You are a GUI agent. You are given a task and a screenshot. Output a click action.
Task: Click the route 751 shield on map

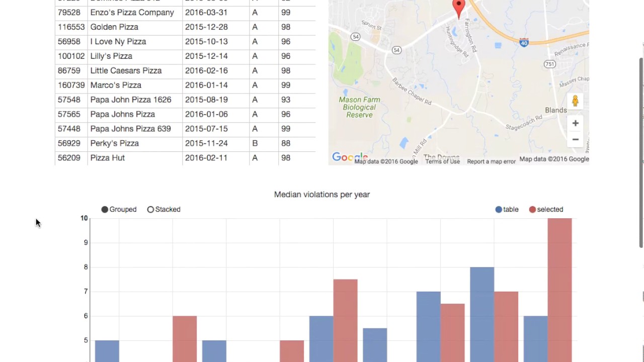(x=549, y=64)
